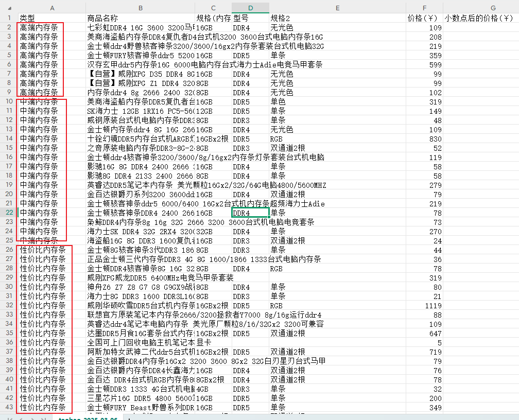Select the 12GB spec cell
Image resolution: width=519 pixels, height=420 pixels.
[214, 111]
